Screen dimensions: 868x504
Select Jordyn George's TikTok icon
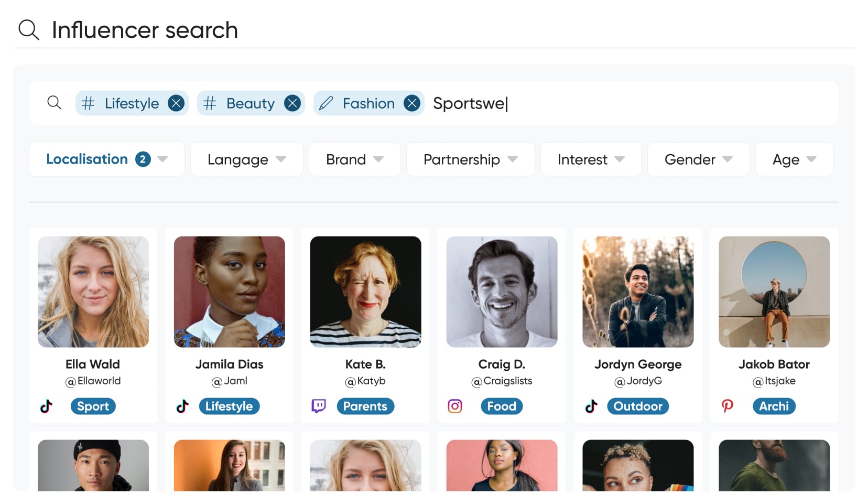(x=591, y=406)
